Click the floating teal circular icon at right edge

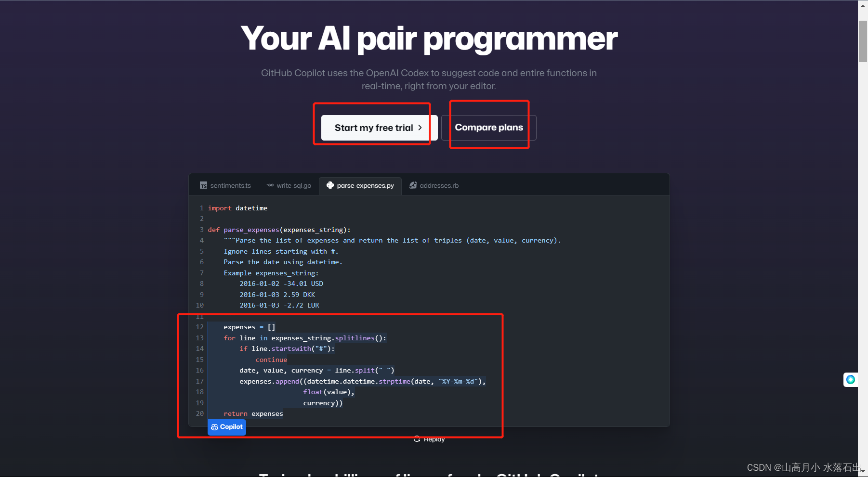click(x=851, y=380)
